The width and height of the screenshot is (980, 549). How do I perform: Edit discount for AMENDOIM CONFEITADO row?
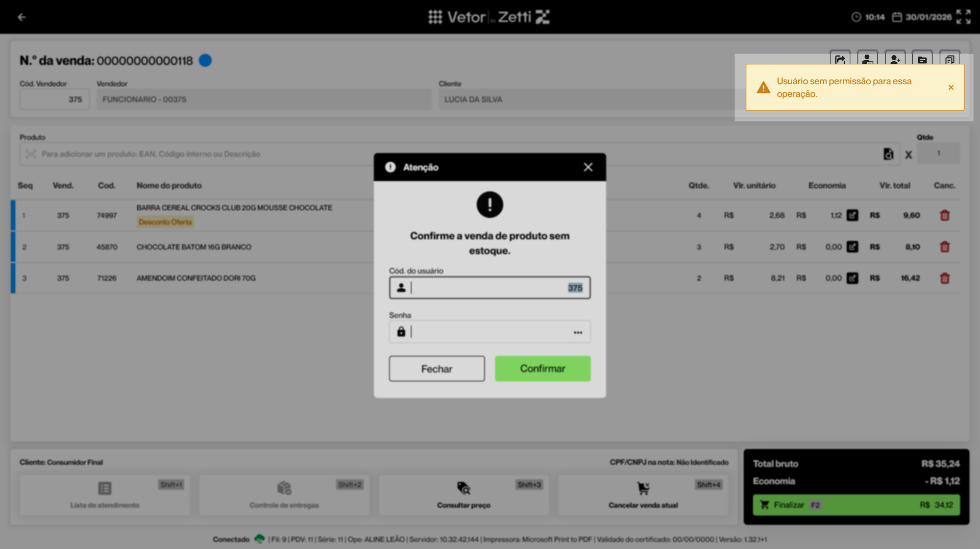point(852,278)
